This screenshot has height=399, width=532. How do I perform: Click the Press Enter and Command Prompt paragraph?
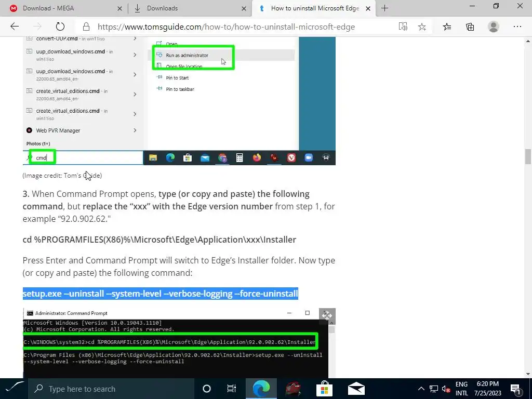(179, 267)
